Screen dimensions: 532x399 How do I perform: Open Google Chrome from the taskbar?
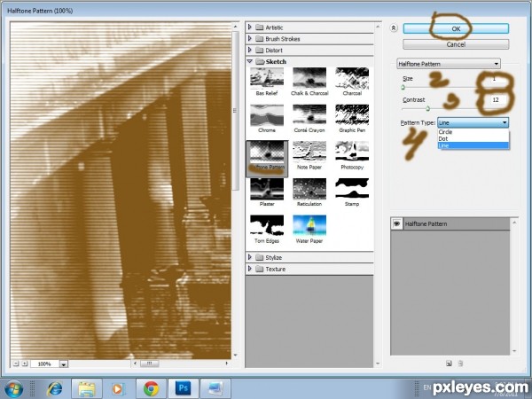pos(151,389)
